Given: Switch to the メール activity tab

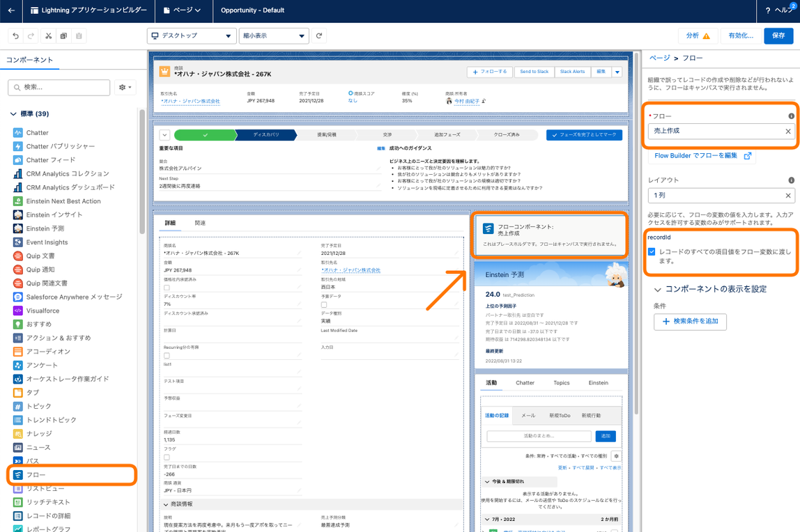Looking at the screenshot, I should (528, 415).
